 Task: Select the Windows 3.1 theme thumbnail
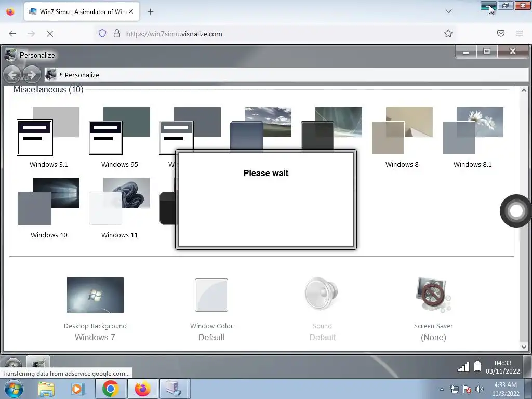click(48, 131)
